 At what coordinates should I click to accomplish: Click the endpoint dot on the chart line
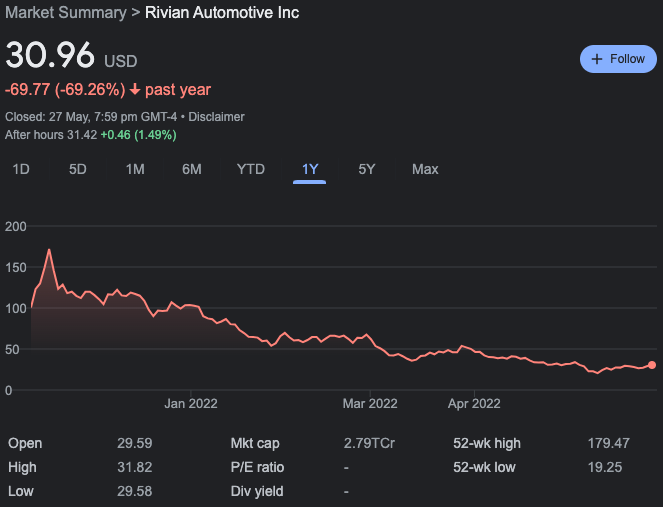coord(652,365)
